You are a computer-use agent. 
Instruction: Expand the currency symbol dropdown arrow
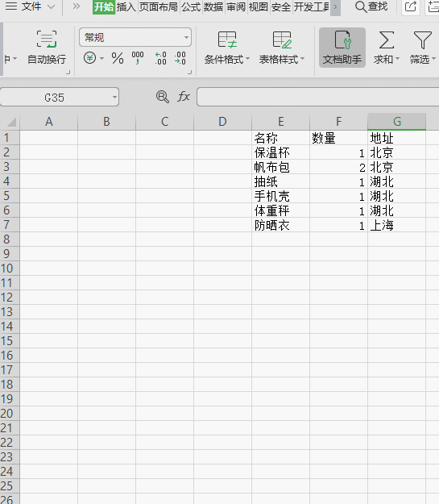(101, 59)
